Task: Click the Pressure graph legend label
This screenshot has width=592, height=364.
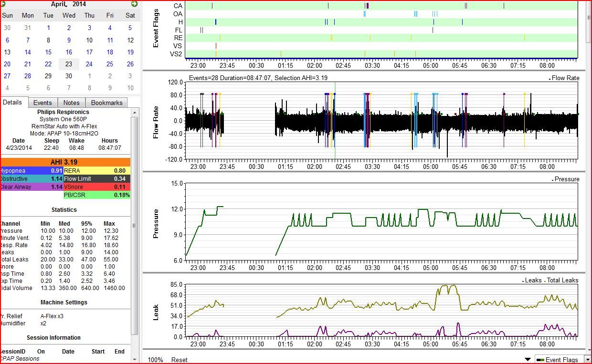Action: [x=567, y=179]
